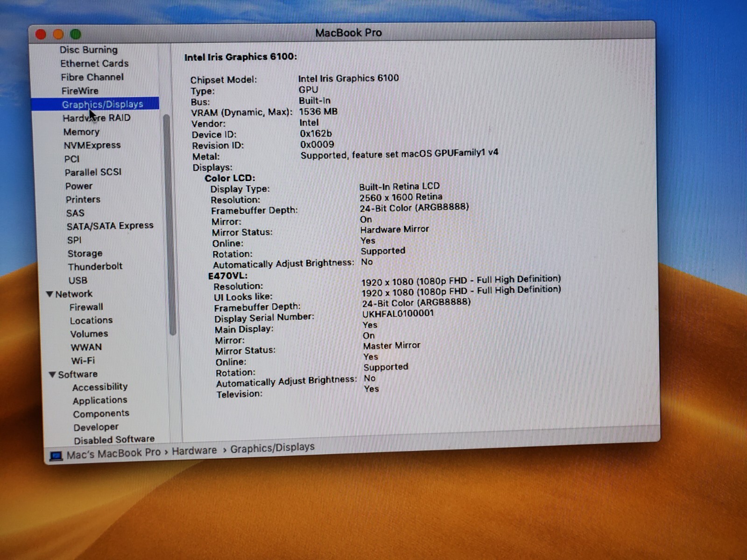Select Ethernet Cards in the sidebar
Screen dimensions: 747x560
pyautogui.click(x=94, y=63)
